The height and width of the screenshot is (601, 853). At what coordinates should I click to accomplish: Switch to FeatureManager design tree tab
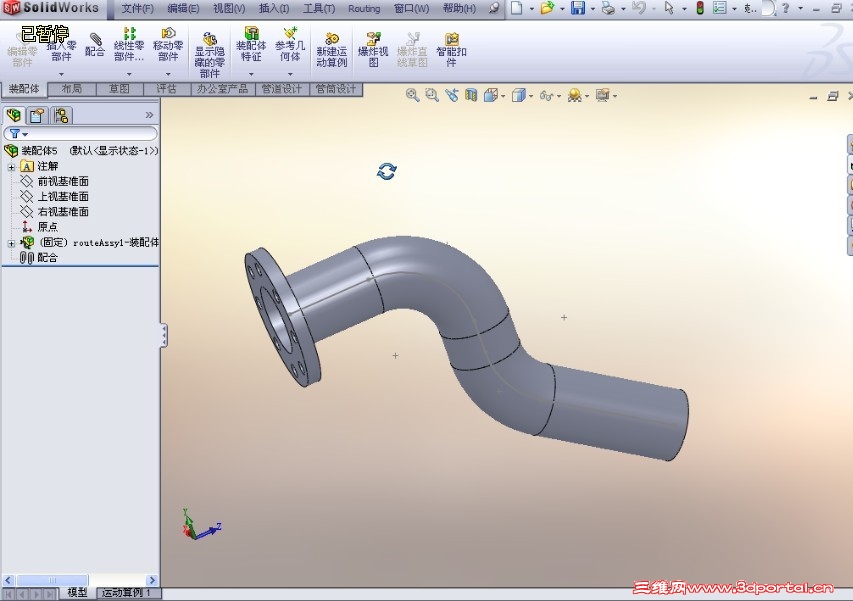14,115
